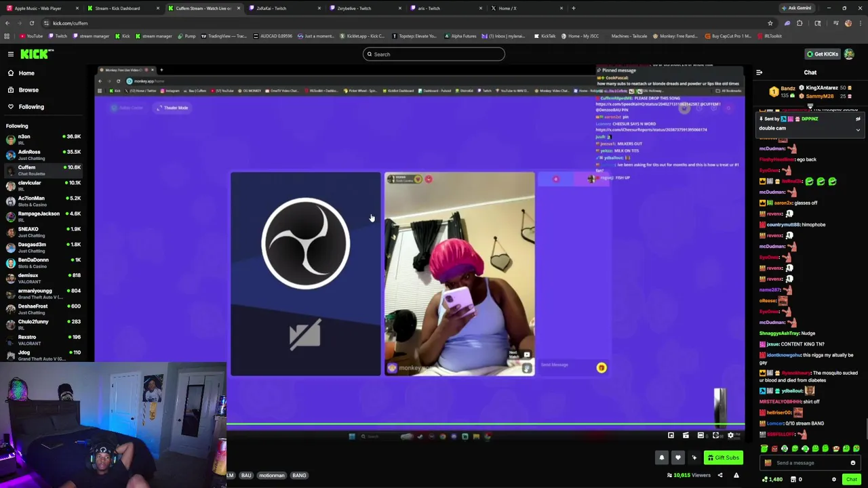The width and height of the screenshot is (868, 488).
Task: Share the stream via share icon
Action: click(720, 475)
